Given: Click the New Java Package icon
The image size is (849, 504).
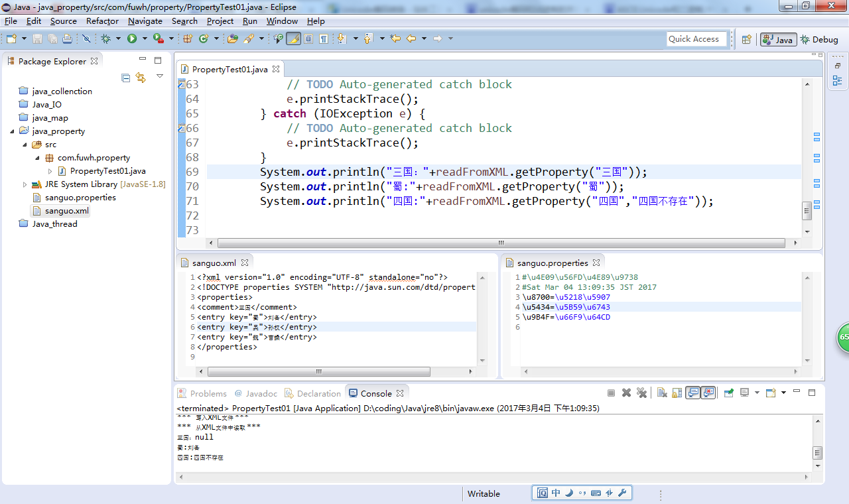Looking at the screenshot, I should [187, 38].
